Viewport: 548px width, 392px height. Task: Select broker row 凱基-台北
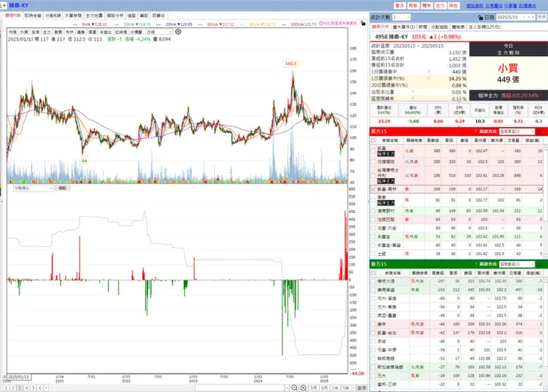tap(456, 333)
